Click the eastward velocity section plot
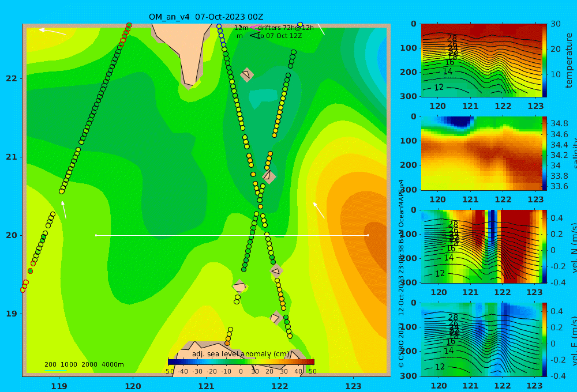The width and height of the screenshot is (577, 392). coord(481,340)
